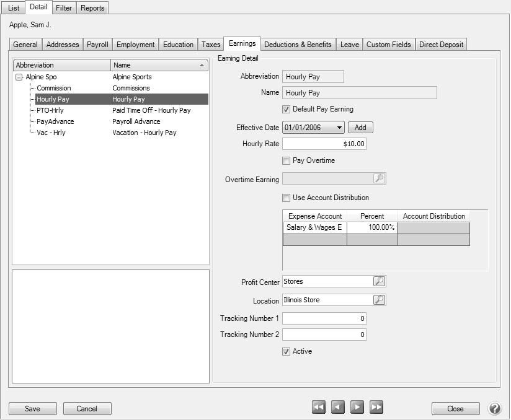This screenshot has height=420, width=511.
Task: Open Profit Center lookup magnifier
Action: point(379,281)
